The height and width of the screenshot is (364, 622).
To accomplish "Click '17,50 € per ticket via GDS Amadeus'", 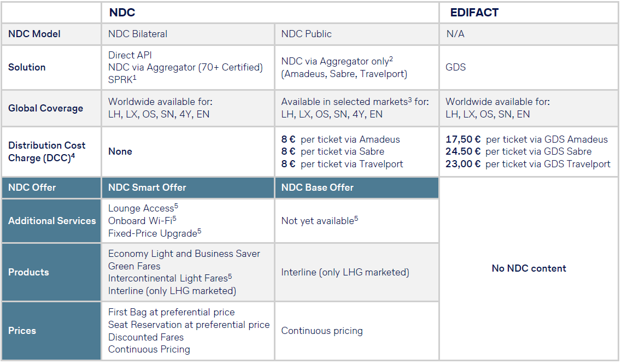I will [526, 139].
